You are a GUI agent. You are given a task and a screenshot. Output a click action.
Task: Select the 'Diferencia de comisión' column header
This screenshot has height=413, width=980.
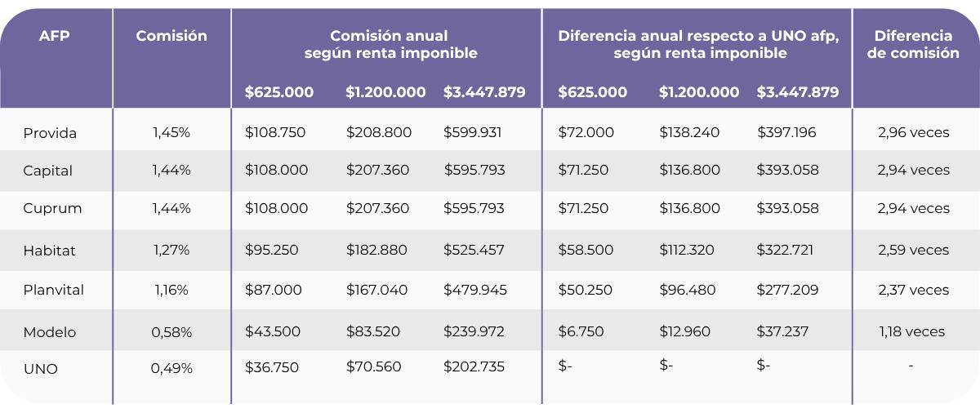[x=913, y=44]
